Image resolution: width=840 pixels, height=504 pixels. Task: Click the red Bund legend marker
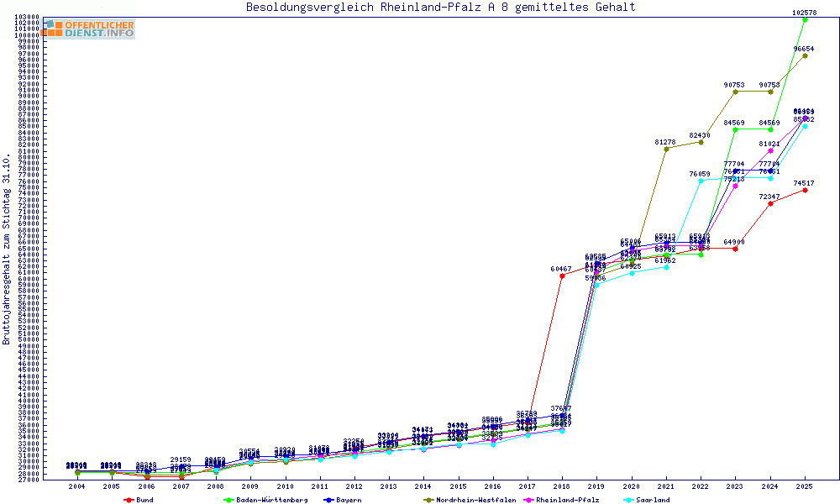[129, 500]
